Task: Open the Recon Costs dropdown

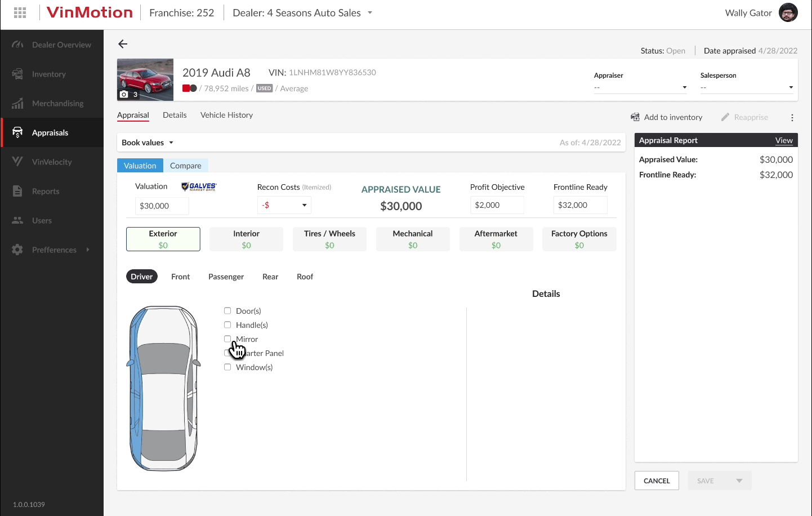Action: click(284, 205)
